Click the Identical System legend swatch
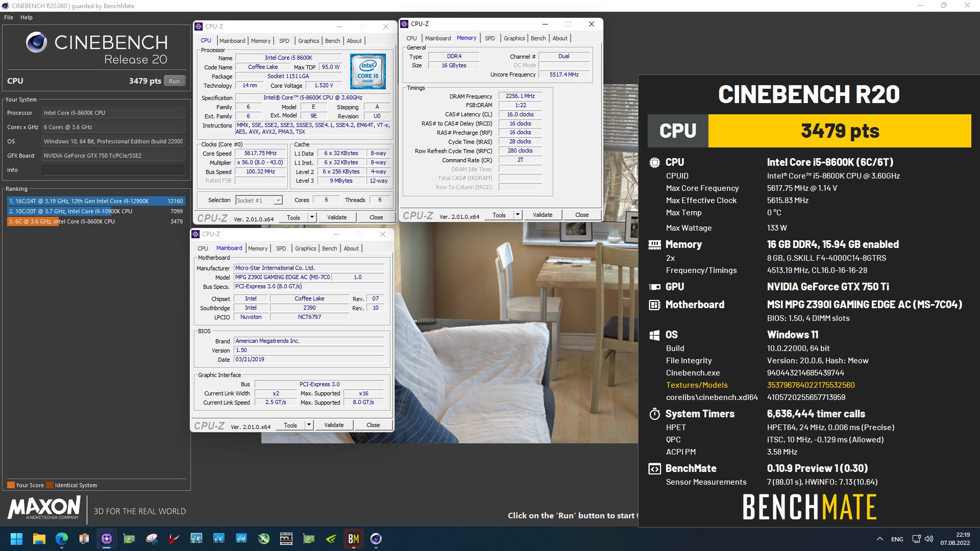980x551 pixels. click(50, 485)
